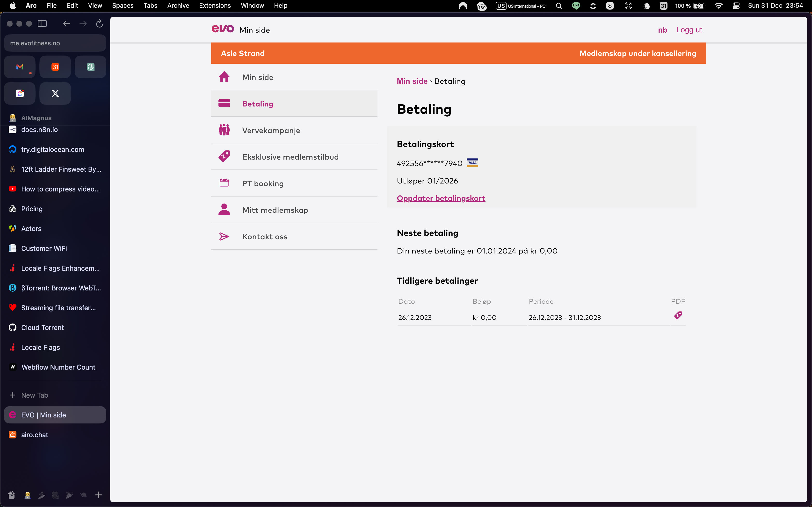Go back to the previous page
This screenshot has width=812, height=507.
point(66,23)
